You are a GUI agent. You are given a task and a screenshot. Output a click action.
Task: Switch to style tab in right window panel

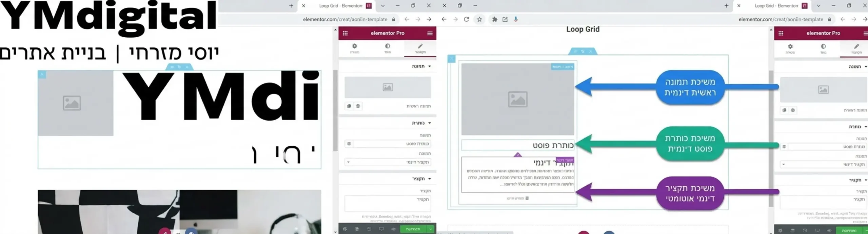click(x=823, y=48)
